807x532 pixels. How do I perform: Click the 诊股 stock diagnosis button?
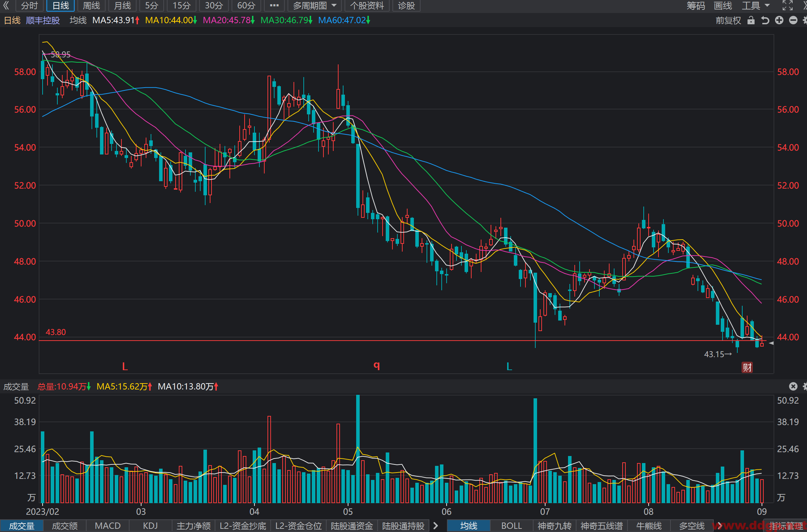click(406, 6)
